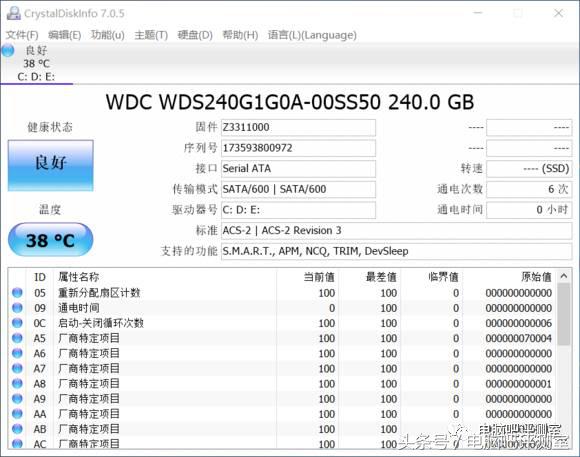Screen dimensions: 580x457
Task: Click the power-on count field 6 次
Action: click(529, 189)
